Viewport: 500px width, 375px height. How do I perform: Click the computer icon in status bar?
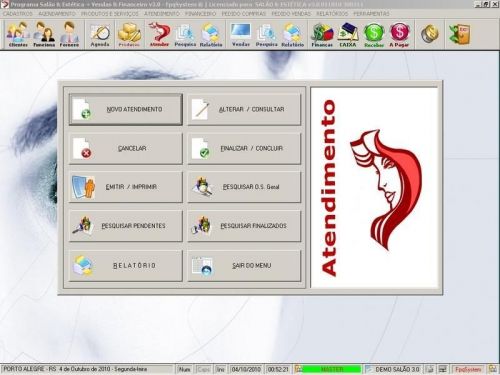tap(443, 369)
